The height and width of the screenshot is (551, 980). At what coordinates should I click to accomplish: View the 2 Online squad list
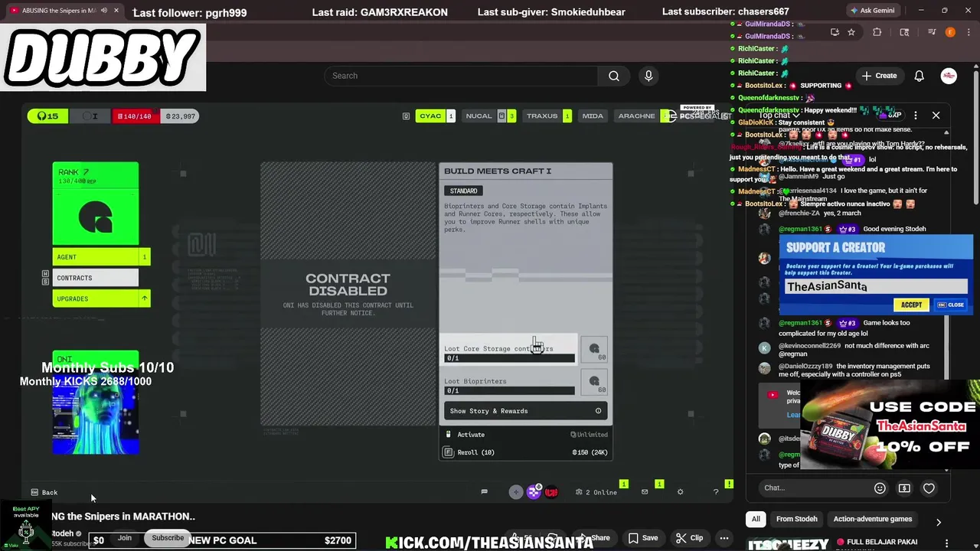(x=596, y=492)
